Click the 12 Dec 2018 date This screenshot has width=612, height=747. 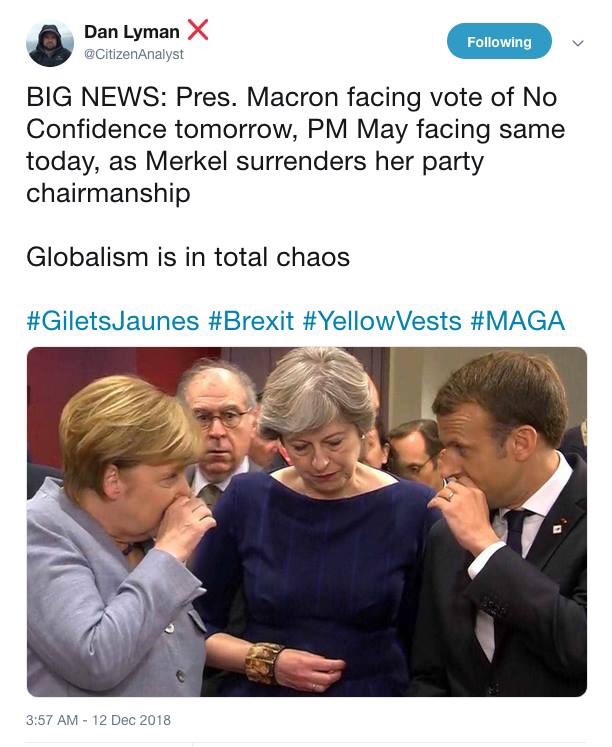tap(131, 719)
